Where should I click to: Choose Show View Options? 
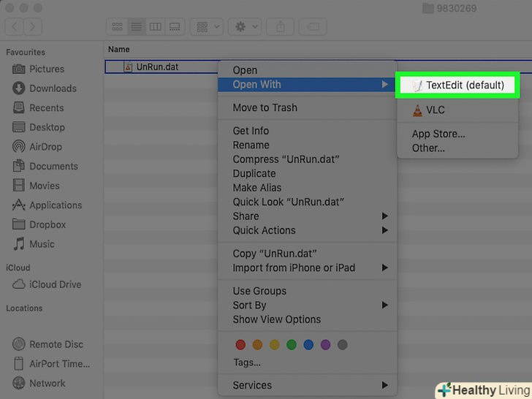(x=307, y=319)
